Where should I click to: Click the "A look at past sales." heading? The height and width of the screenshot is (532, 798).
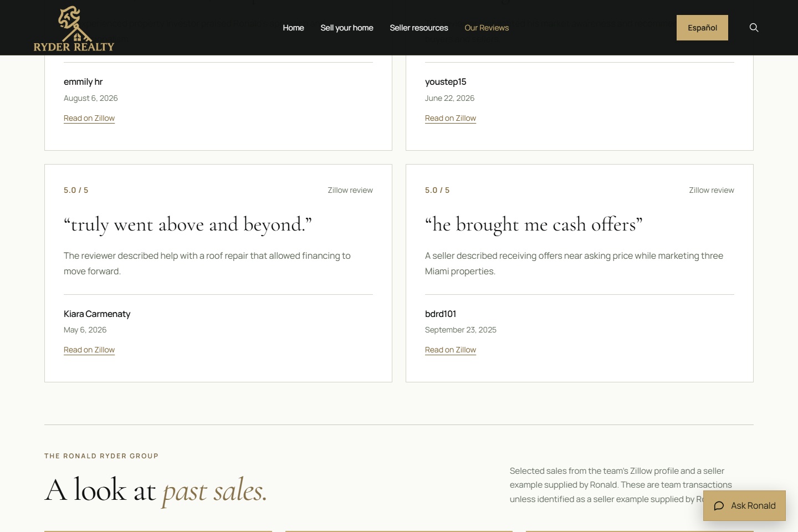[156, 490]
